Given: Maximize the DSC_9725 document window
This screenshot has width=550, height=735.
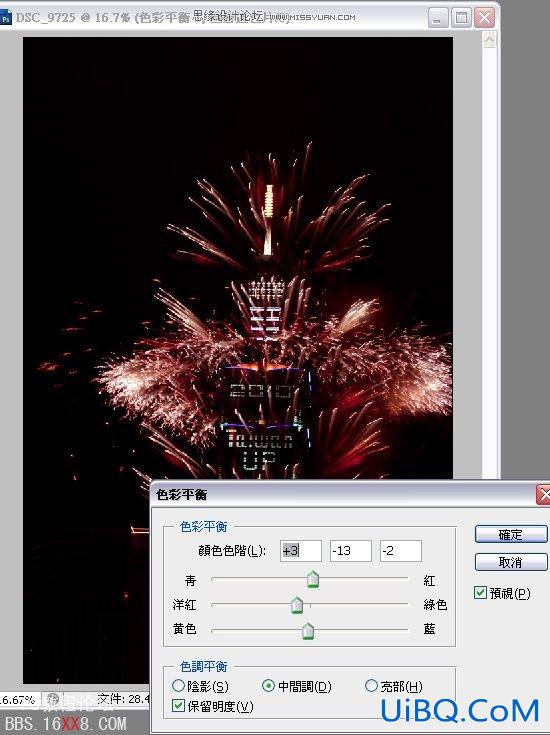Looking at the screenshot, I should 461,18.
